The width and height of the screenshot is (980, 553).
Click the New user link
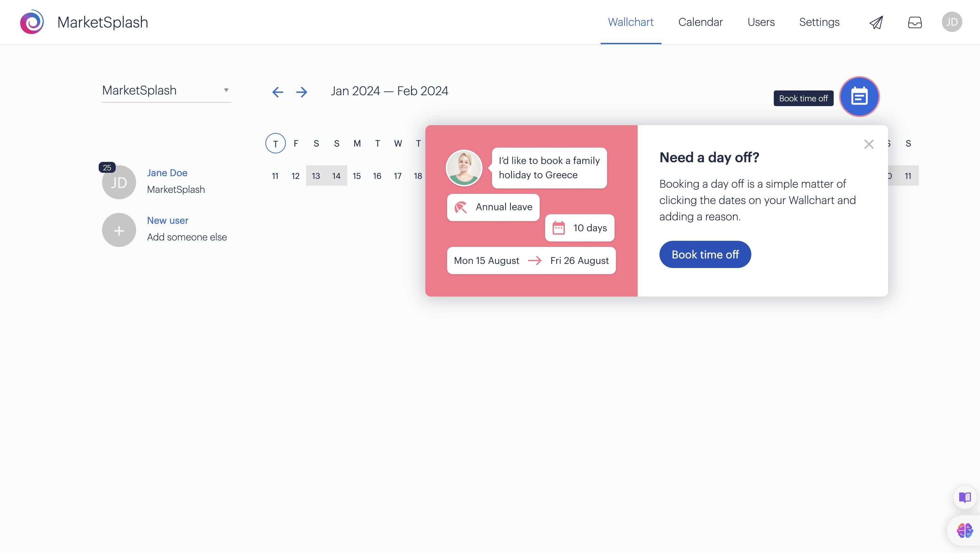[167, 220]
